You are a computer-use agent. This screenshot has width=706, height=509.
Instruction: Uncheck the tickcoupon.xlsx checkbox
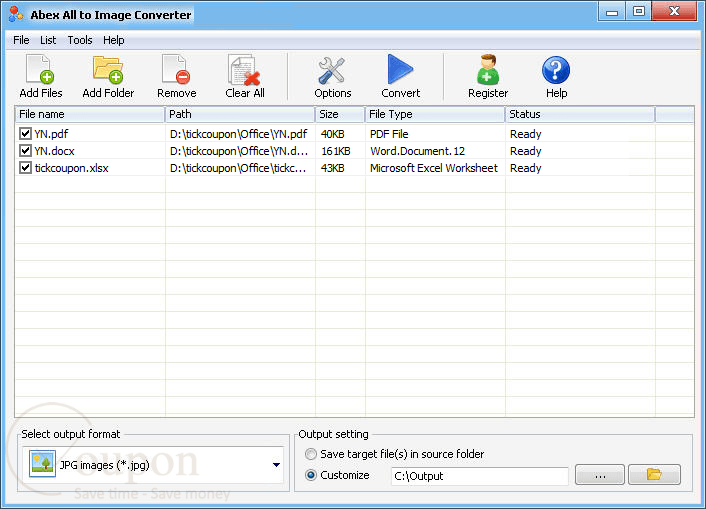25,168
